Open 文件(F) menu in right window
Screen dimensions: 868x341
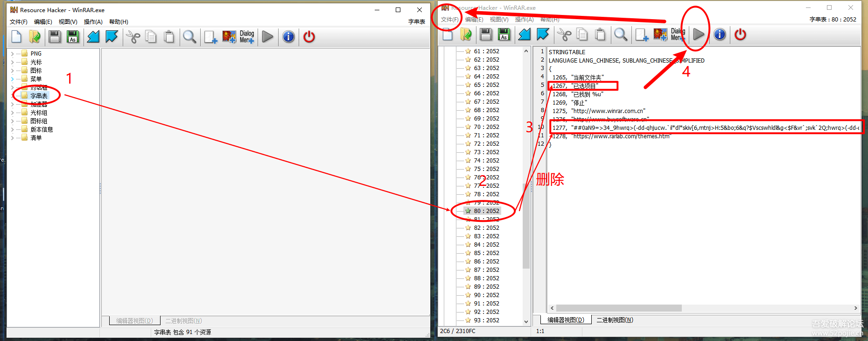[x=450, y=20]
